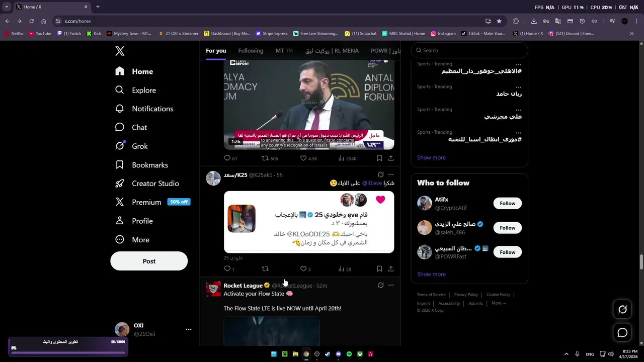The image size is (644, 362).
Task: Like the K25 post with 3 likes
Action: coord(305,269)
